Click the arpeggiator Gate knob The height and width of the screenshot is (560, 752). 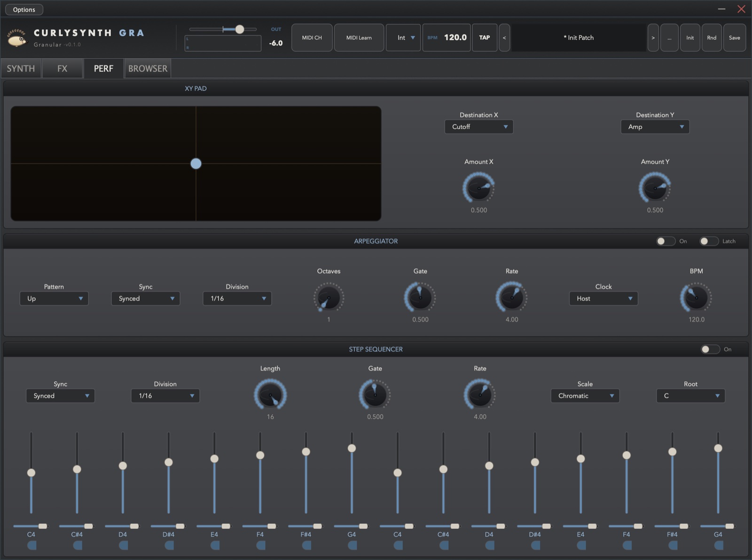pyautogui.click(x=420, y=298)
